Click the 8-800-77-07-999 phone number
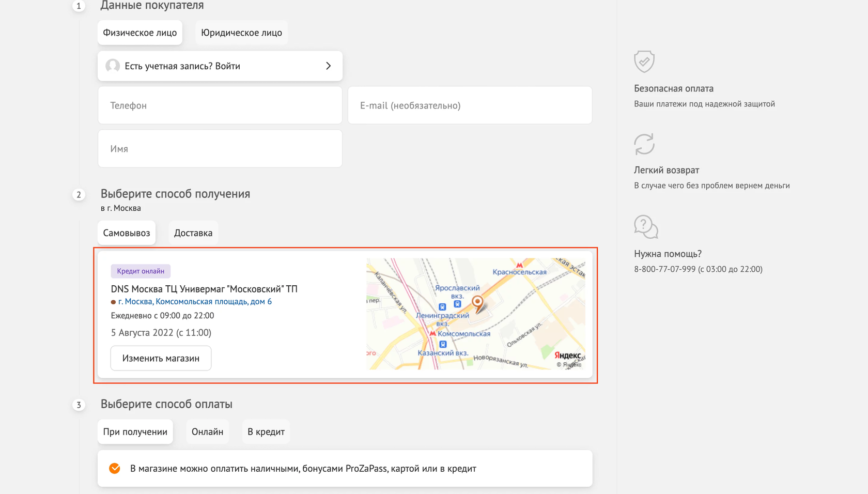This screenshot has height=494, width=868. (664, 269)
